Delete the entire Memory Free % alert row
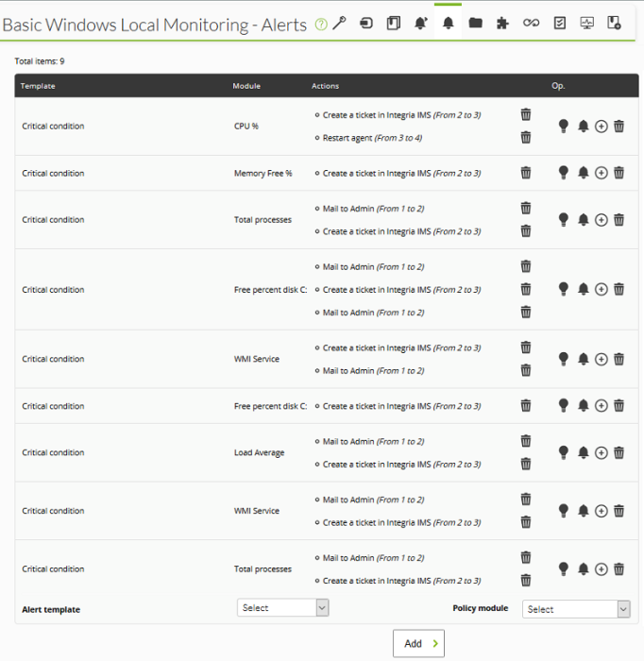The image size is (644, 661). (x=619, y=173)
